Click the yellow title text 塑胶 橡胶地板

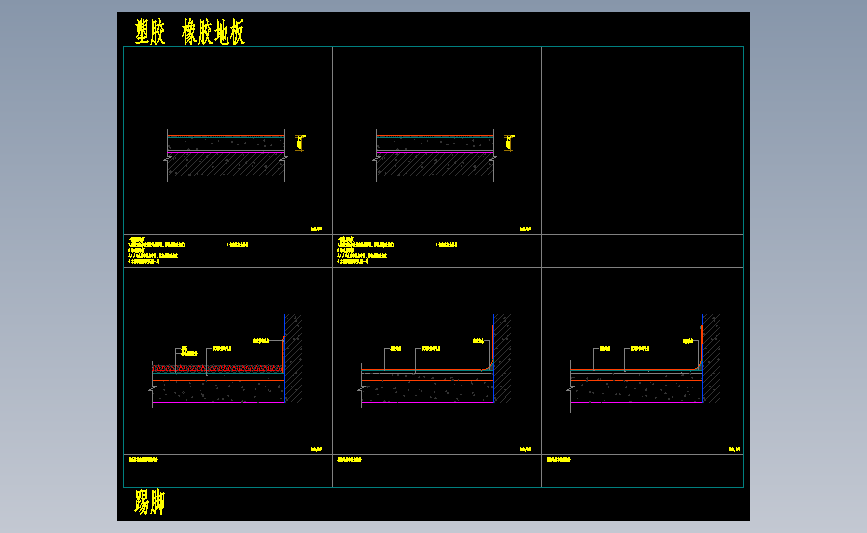pos(190,32)
